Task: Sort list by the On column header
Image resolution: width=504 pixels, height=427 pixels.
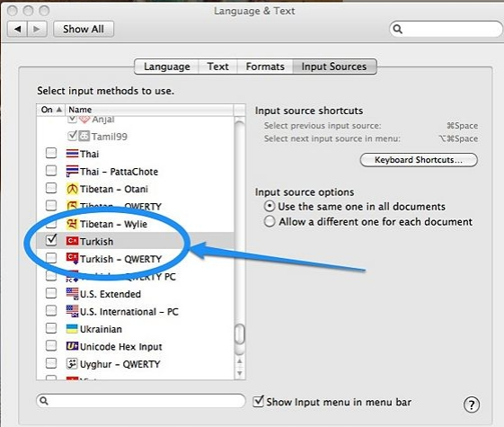Action: point(51,110)
